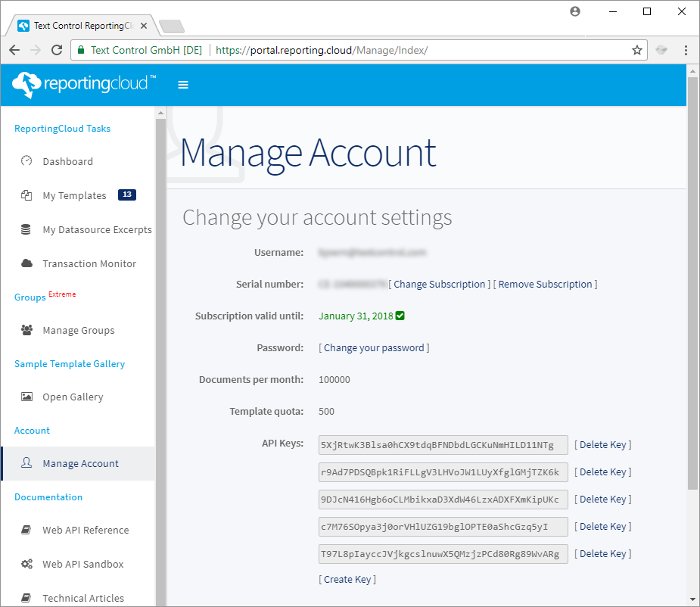
Task: Go back with the browser back arrow
Action: [x=14, y=50]
